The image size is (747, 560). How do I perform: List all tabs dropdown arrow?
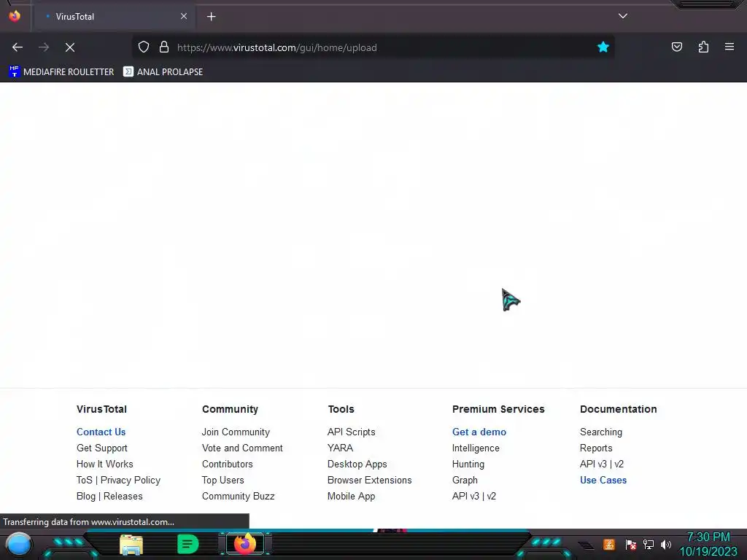pos(623,16)
